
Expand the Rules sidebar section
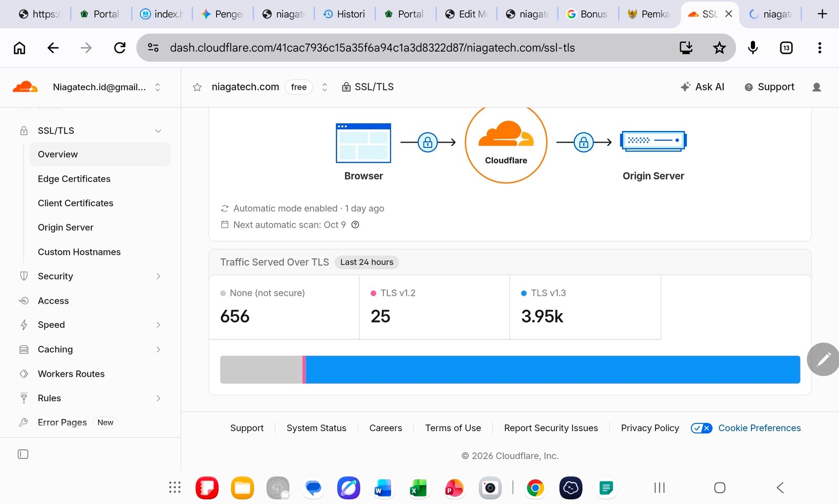click(x=158, y=398)
